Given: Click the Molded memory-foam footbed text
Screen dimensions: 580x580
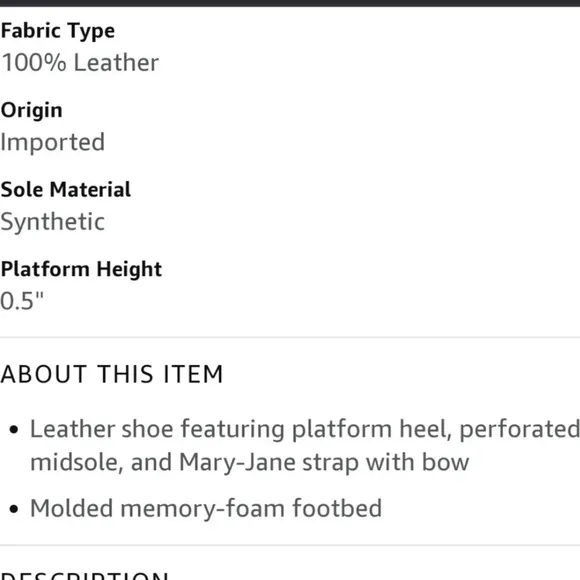Looking at the screenshot, I should [x=206, y=508].
